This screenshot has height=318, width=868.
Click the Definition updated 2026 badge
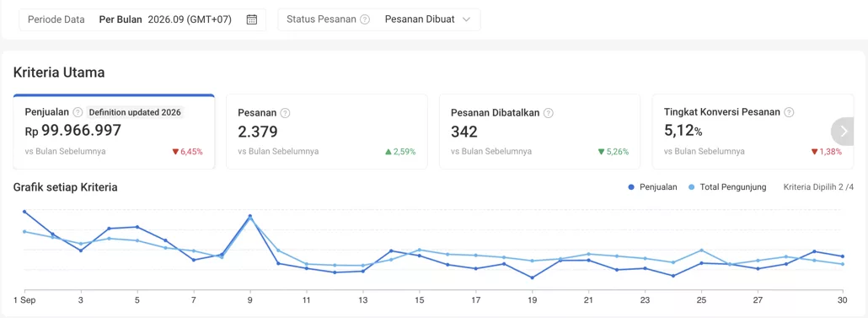pos(135,112)
